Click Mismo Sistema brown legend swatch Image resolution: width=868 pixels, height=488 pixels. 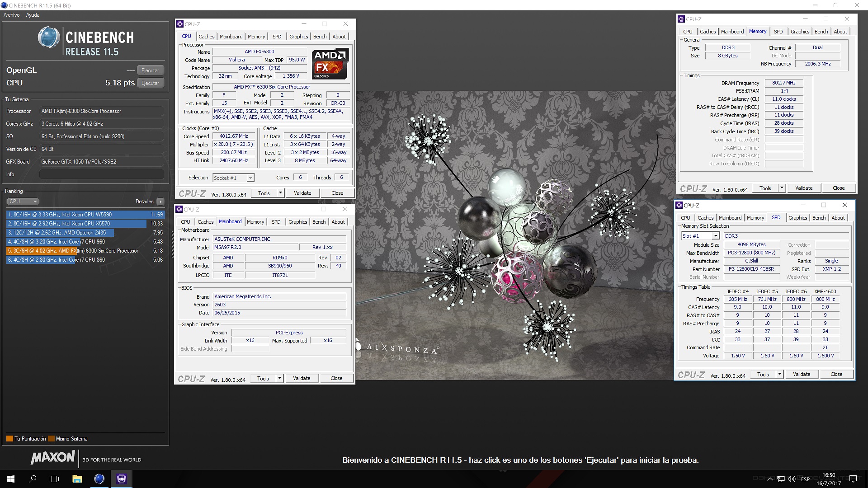coord(51,439)
